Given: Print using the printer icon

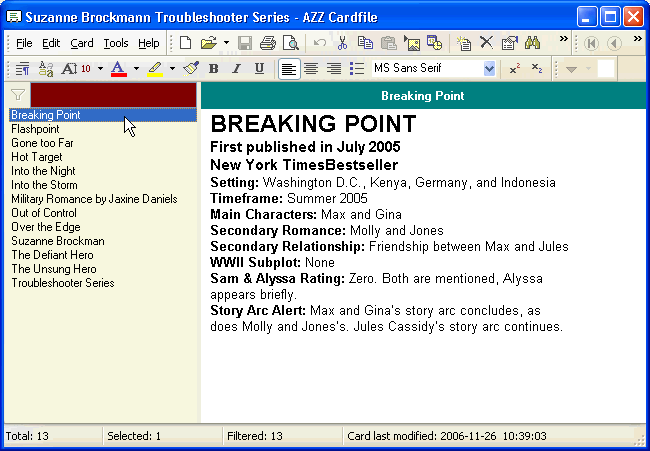Looking at the screenshot, I should tap(268, 43).
